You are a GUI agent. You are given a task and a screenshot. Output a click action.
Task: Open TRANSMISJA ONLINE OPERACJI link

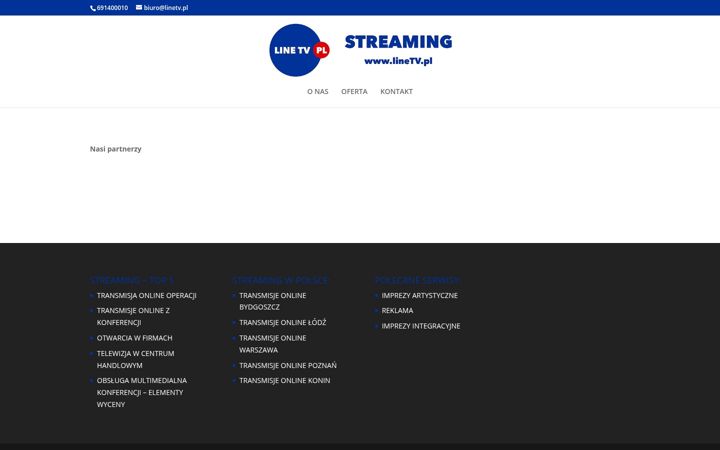pos(146,295)
